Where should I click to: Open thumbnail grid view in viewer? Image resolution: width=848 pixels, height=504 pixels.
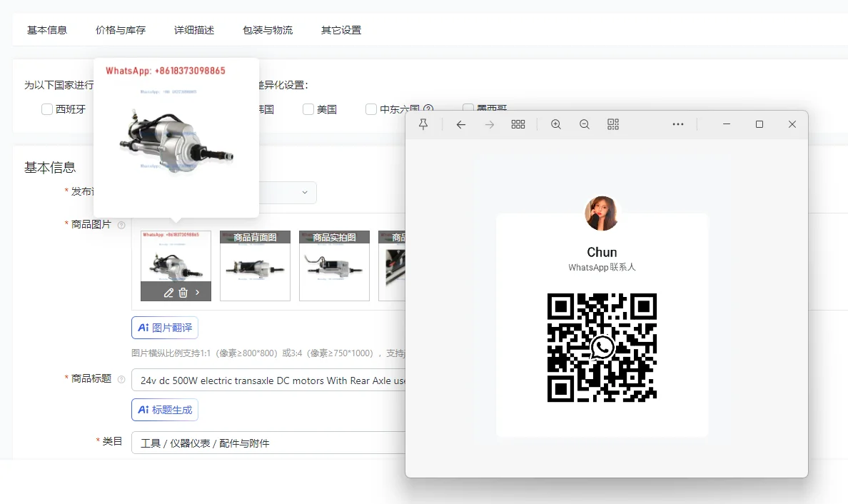(518, 124)
